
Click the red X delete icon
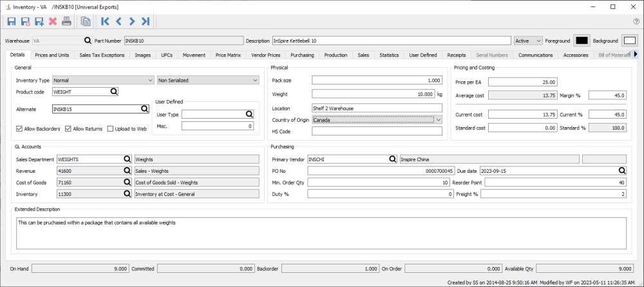(x=53, y=22)
